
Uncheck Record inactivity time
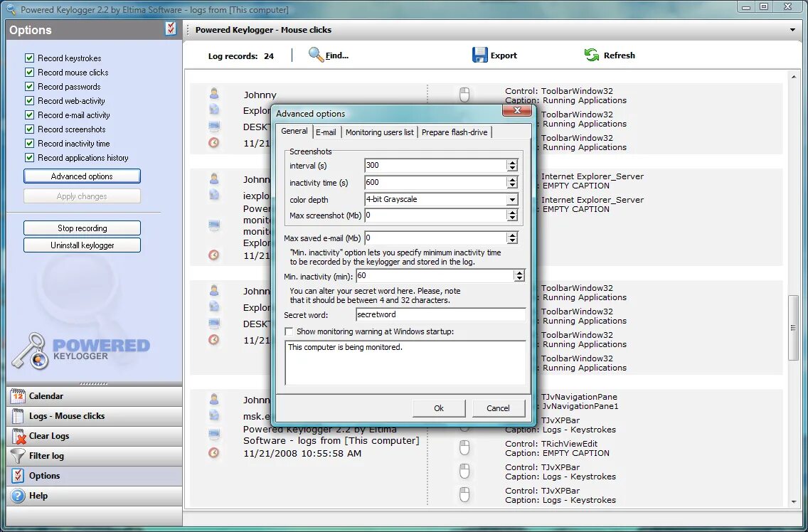coord(29,143)
